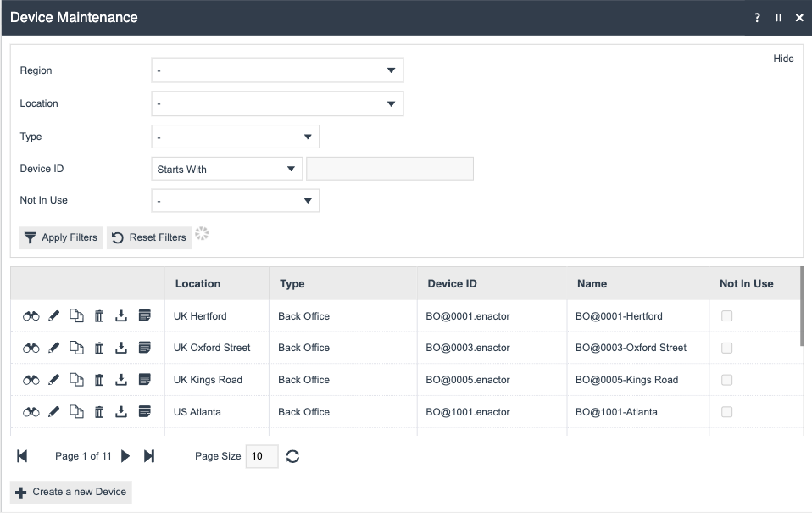The height and width of the screenshot is (513, 812).
Task: Click the pencil edit icon for UK Oxford Street
Action: (x=54, y=348)
